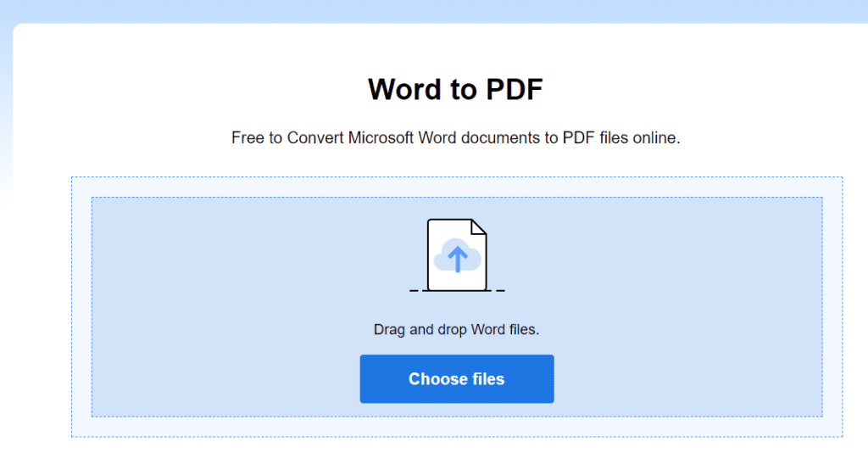The image size is (868, 464).
Task: Click the 'Word to PDF' heading
Action: 455,89
